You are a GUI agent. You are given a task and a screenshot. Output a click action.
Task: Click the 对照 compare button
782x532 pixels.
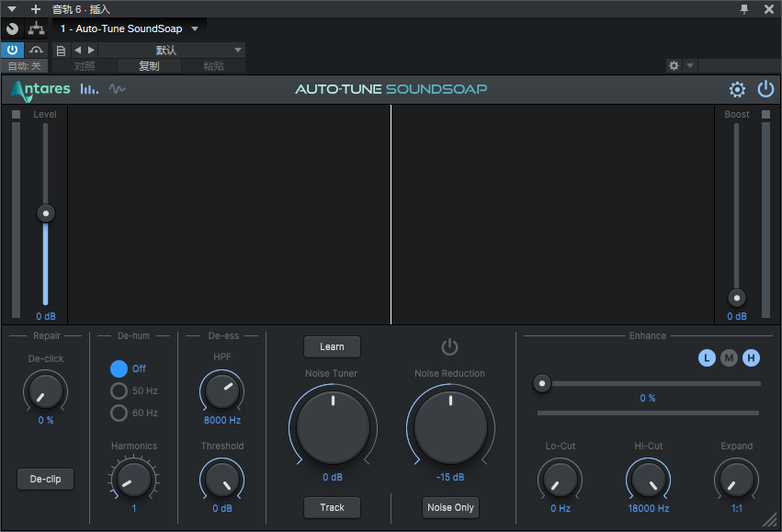pyautogui.click(x=85, y=66)
